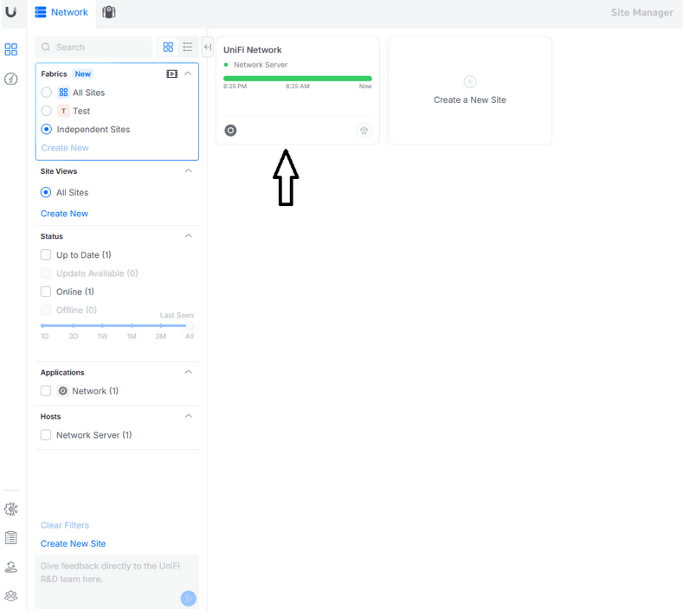Collapse the Site Views section
The height and width of the screenshot is (616, 683).
[x=189, y=171]
